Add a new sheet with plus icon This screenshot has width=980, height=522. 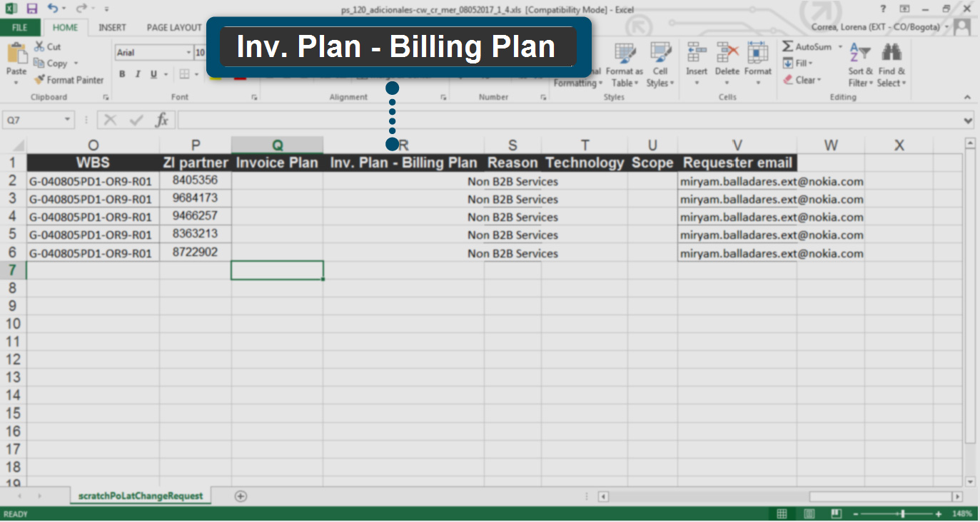point(241,496)
